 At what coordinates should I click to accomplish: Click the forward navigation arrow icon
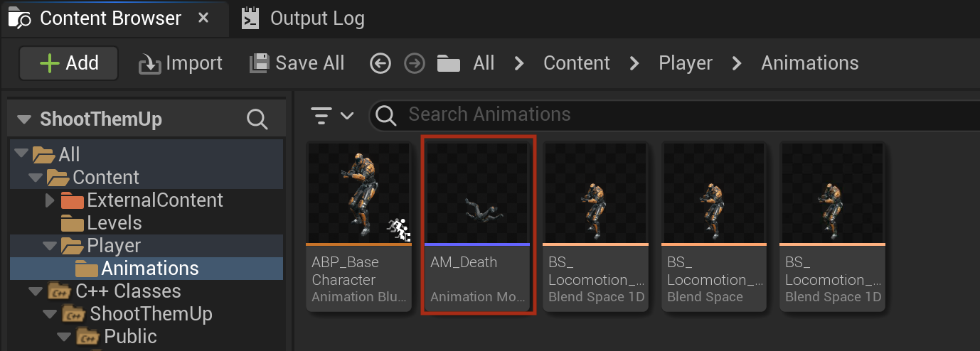[414, 63]
